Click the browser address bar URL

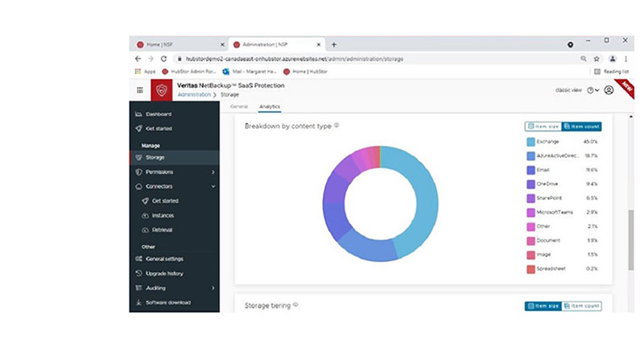coord(295,59)
